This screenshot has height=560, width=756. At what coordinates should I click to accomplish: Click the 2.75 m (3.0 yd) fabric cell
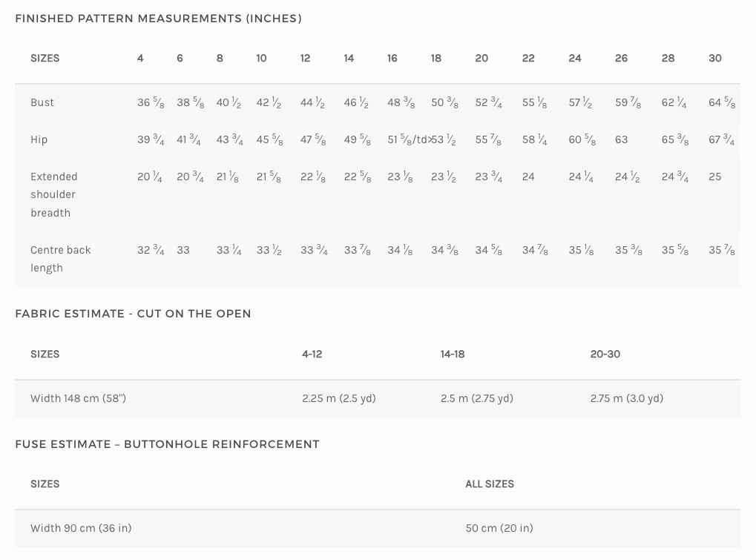pos(626,398)
